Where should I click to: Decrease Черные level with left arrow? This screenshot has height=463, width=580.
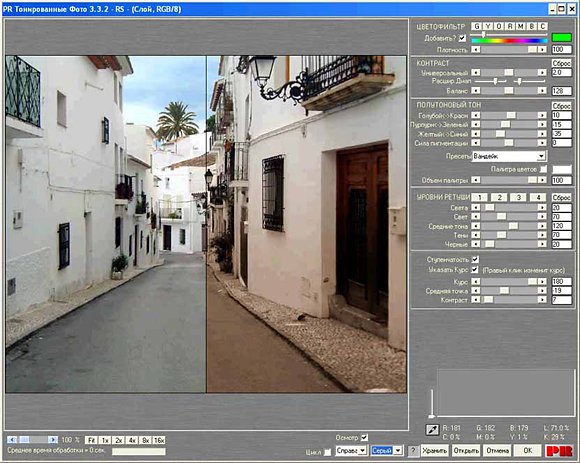click(x=476, y=244)
